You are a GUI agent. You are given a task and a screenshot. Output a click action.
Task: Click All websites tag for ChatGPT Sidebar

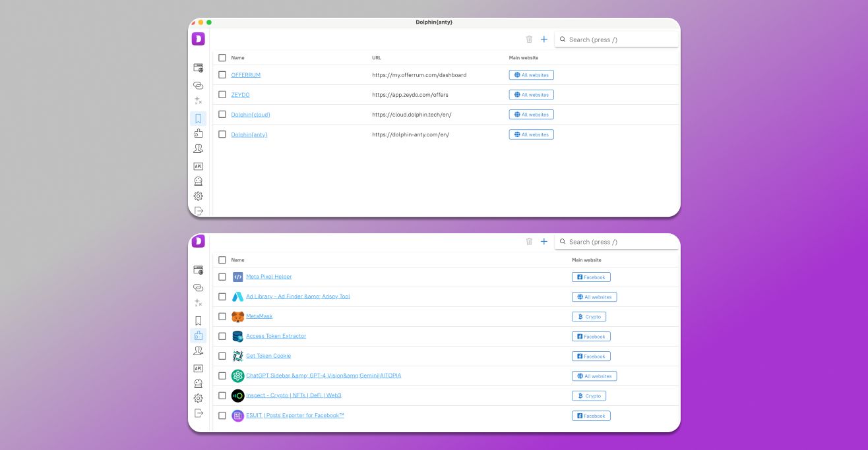[594, 376]
